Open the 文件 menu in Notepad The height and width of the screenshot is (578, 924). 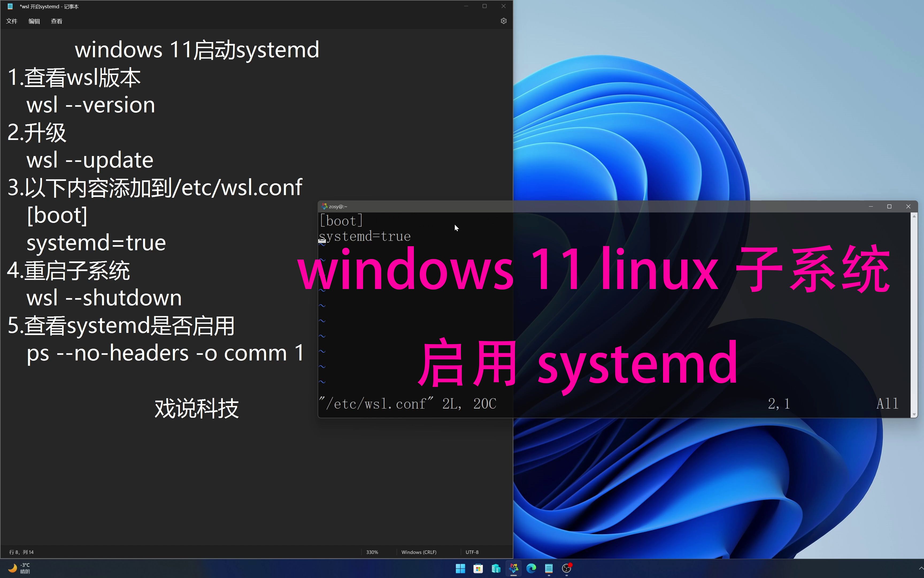coord(11,21)
